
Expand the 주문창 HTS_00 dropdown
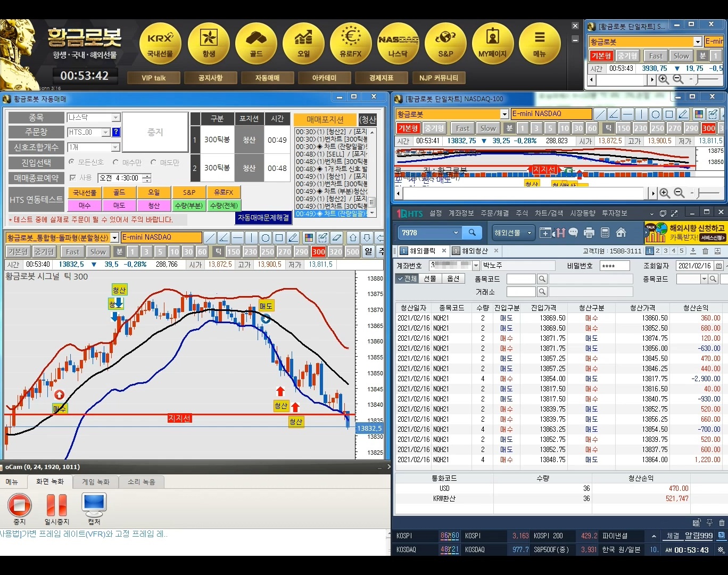point(105,133)
